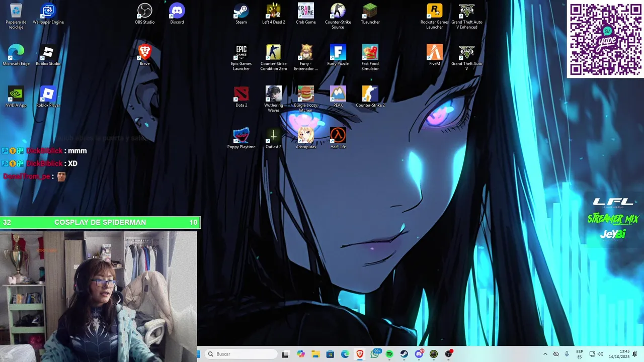Select the Epic Games Launcher icon
The image size is (644, 362).
pyautogui.click(x=242, y=57)
